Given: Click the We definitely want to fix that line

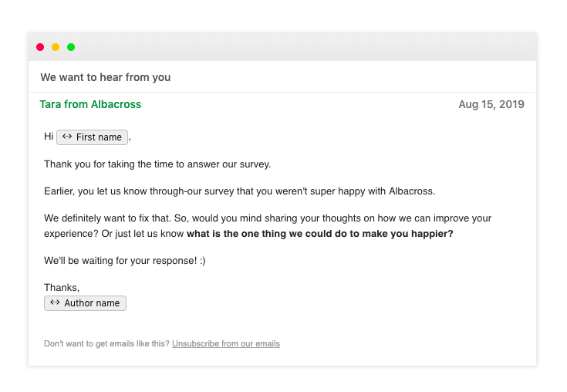Looking at the screenshot, I should tap(268, 218).
